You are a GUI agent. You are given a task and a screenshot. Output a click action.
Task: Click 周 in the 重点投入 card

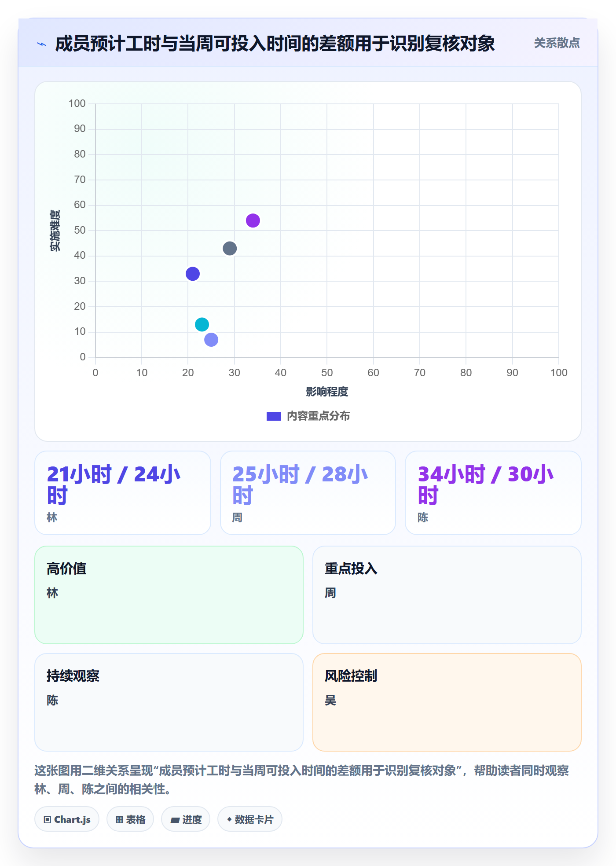pyautogui.click(x=330, y=593)
